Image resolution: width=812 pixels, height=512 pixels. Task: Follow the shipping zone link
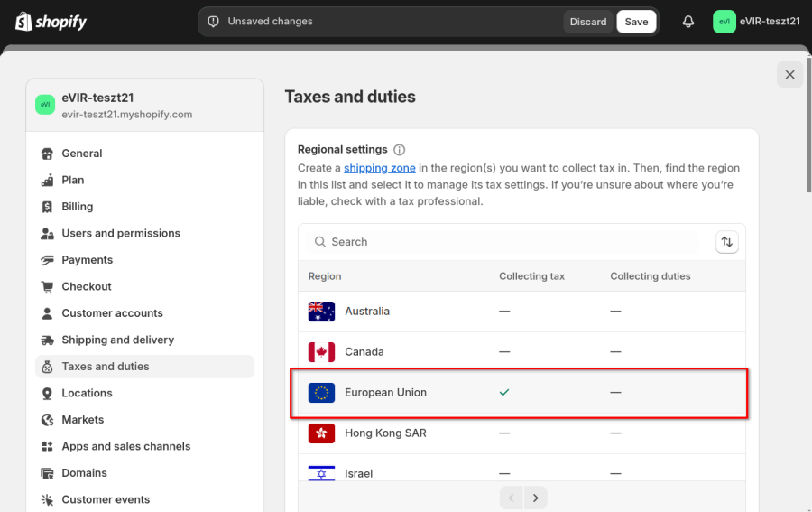380,168
